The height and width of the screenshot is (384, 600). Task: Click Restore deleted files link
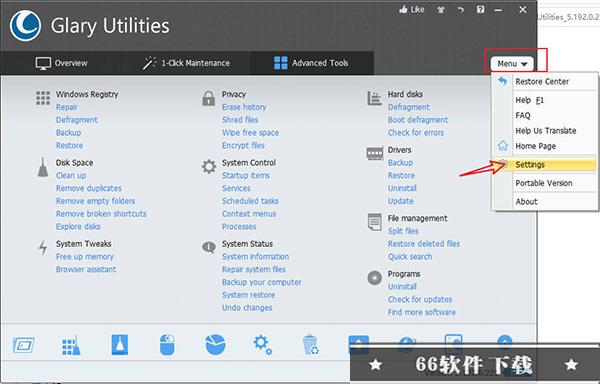click(424, 244)
